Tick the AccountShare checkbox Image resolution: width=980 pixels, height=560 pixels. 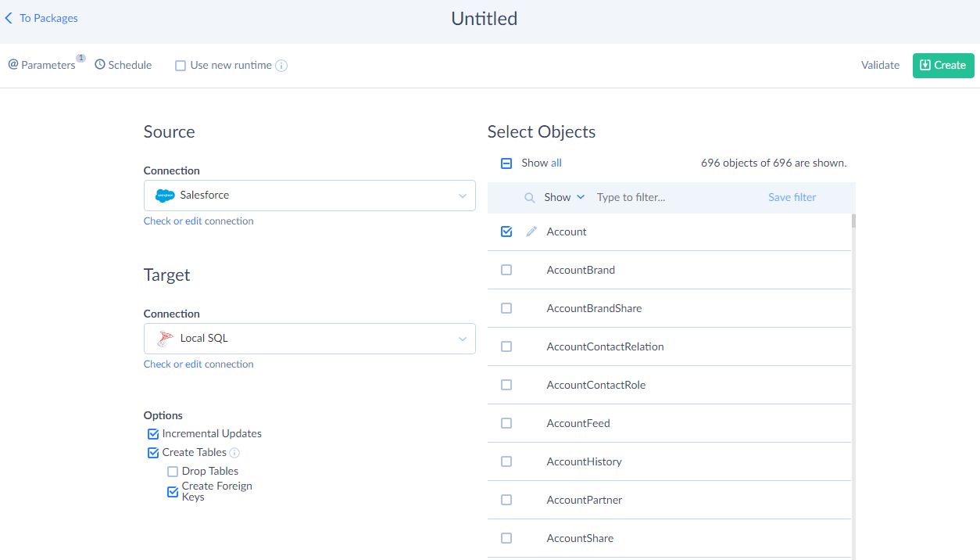pyautogui.click(x=506, y=538)
